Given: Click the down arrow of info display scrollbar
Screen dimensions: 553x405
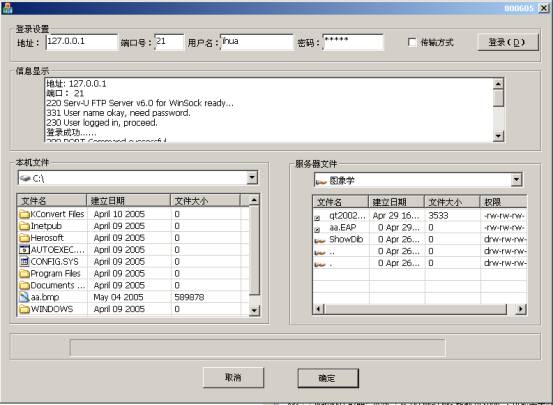Looking at the screenshot, I should coord(498,136).
